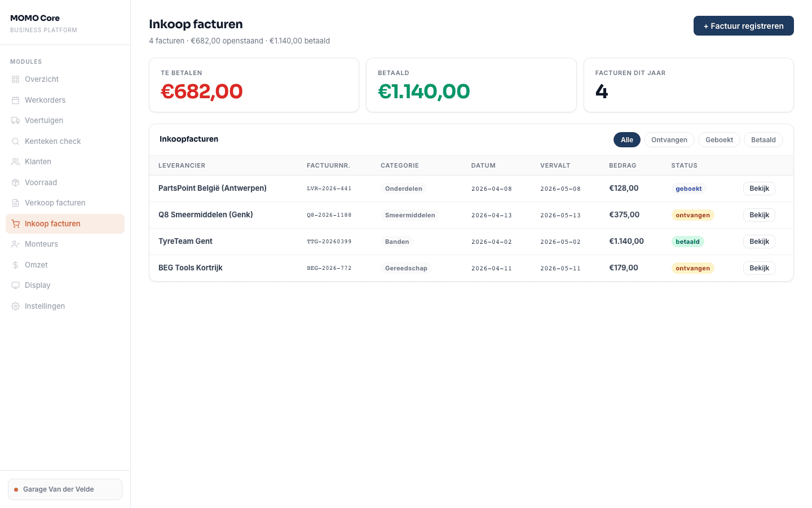Open the Garage Van der Velde selector
Image resolution: width=812 pixels, height=508 pixels.
(x=65, y=489)
